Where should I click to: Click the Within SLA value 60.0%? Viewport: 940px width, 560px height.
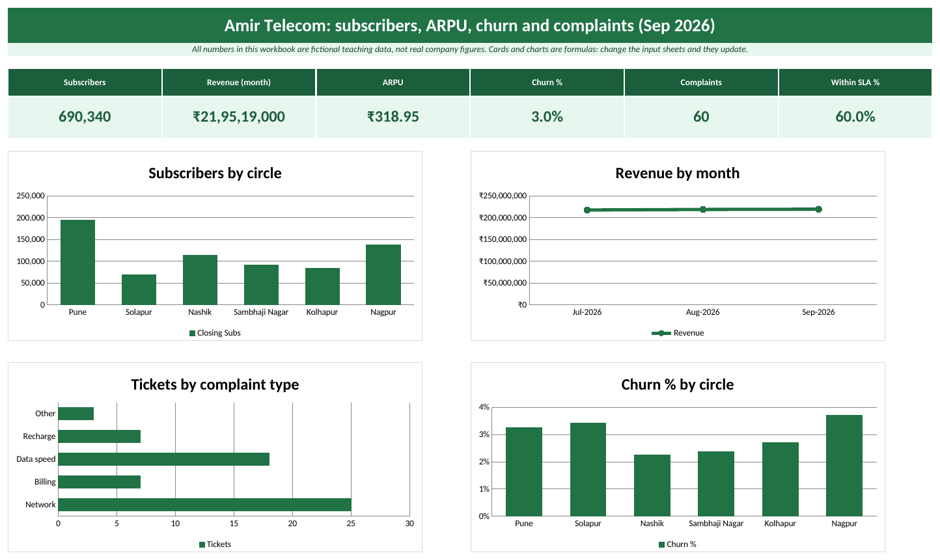855,117
